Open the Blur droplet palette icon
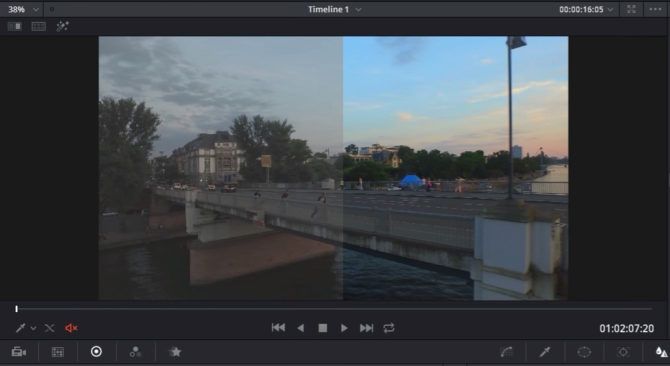This screenshot has height=366, width=670. coord(661,352)
